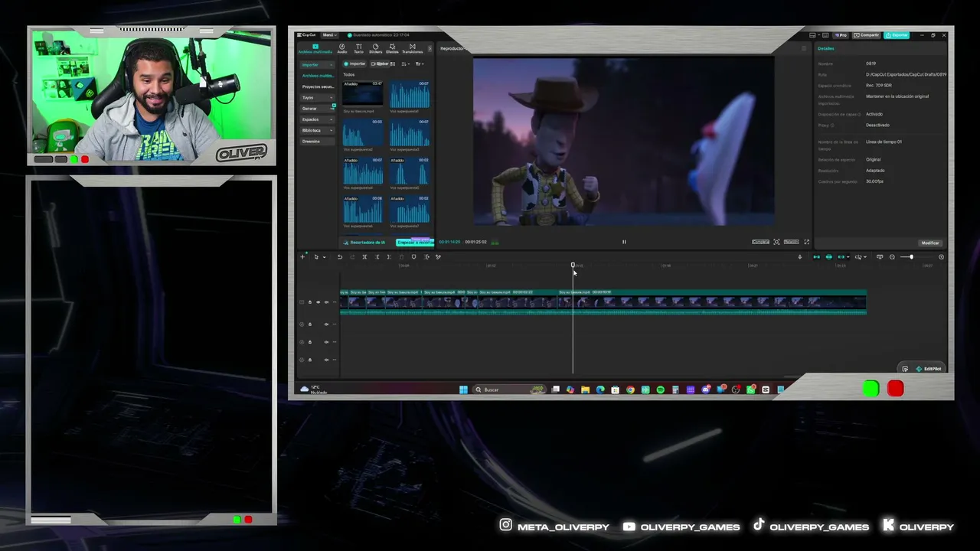Image resolution: width=980 pixels, height=551 pixels.
Task: Click the Compartir button
Action: (x=867, y=35)
